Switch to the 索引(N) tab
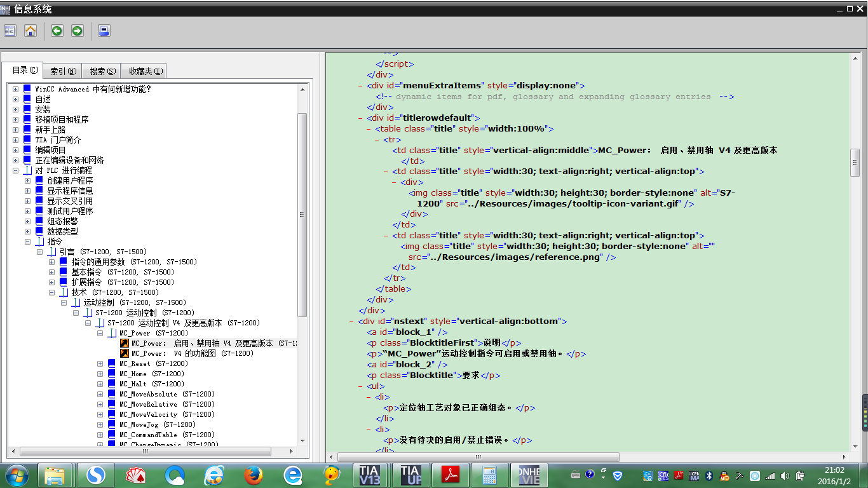The image size is (868, 488). (64, 71)
